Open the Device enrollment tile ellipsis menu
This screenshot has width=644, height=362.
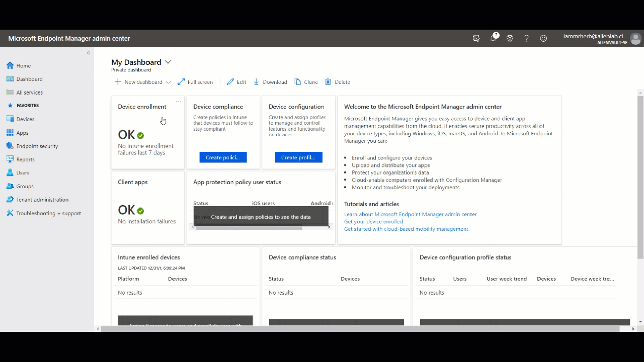tap(179, 102)
